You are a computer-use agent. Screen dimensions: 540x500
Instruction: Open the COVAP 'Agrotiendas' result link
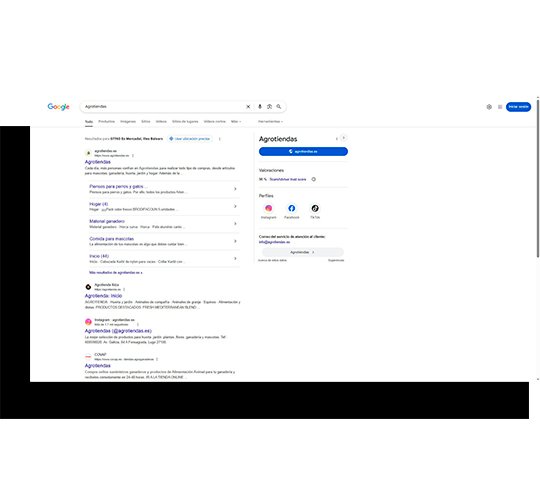pos(98,366)
